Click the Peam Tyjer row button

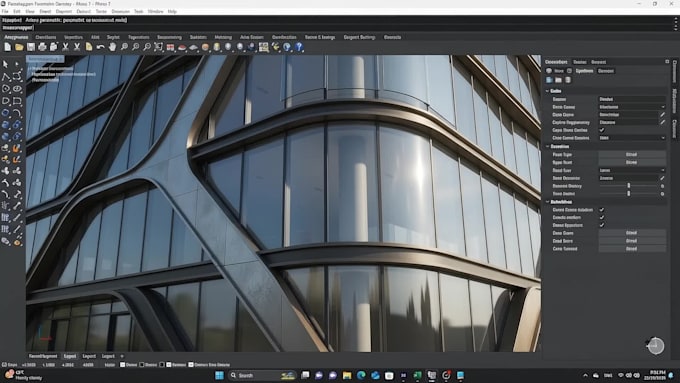[x=632, y=154]
